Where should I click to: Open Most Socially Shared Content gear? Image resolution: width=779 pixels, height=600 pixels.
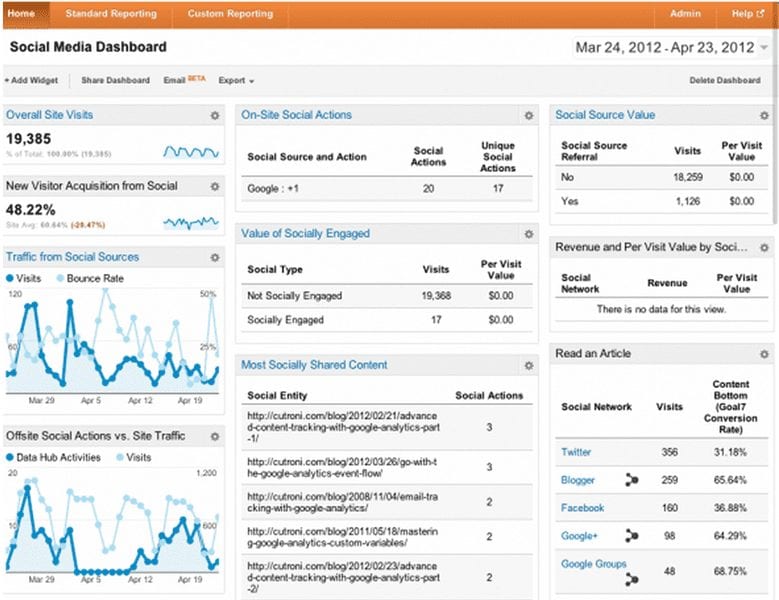pos(529,366)
